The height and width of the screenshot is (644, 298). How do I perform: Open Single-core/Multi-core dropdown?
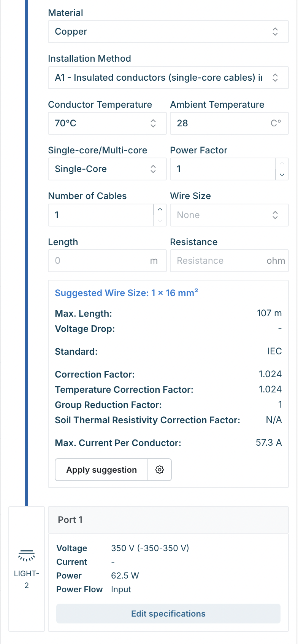click(107, 169)
